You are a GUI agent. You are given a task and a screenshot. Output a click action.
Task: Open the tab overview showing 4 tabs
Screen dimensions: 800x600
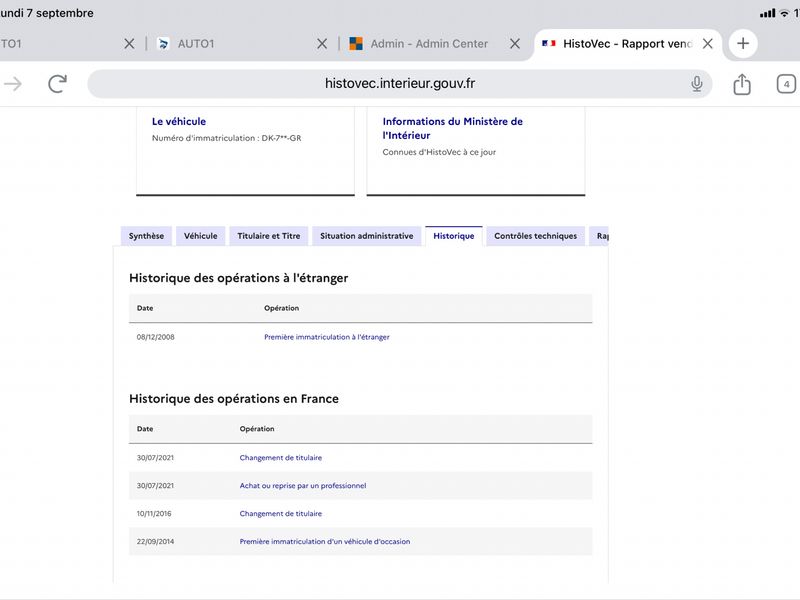[x=786, y=84]
